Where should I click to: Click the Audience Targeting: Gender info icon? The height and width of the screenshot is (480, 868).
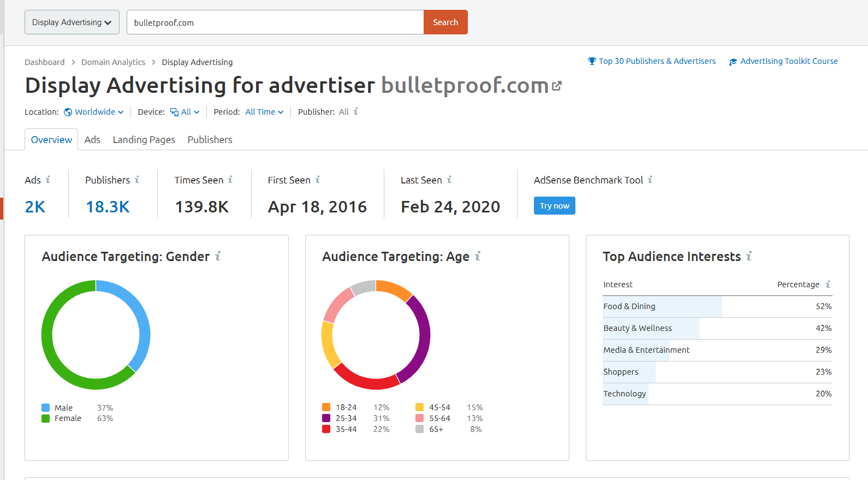point(218,256)
